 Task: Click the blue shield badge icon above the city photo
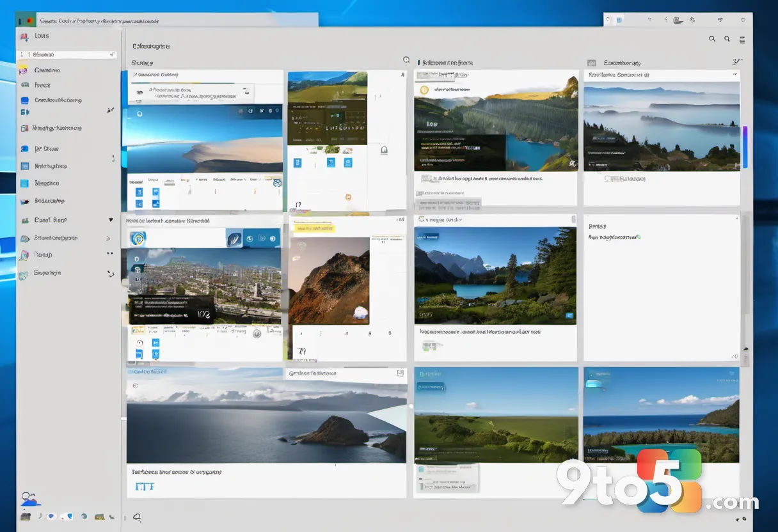click(x=137, y=239)
